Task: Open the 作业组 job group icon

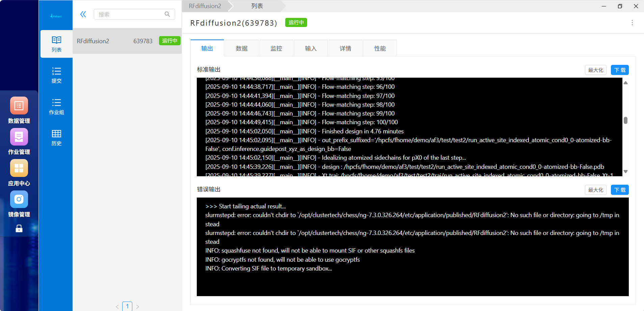Action: tap(56, 107)
